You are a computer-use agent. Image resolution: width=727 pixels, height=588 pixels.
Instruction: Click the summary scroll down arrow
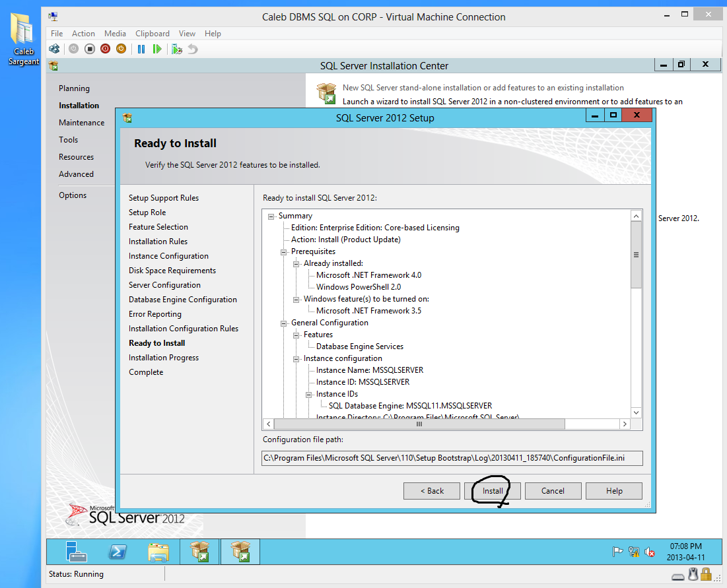(636, 412)
